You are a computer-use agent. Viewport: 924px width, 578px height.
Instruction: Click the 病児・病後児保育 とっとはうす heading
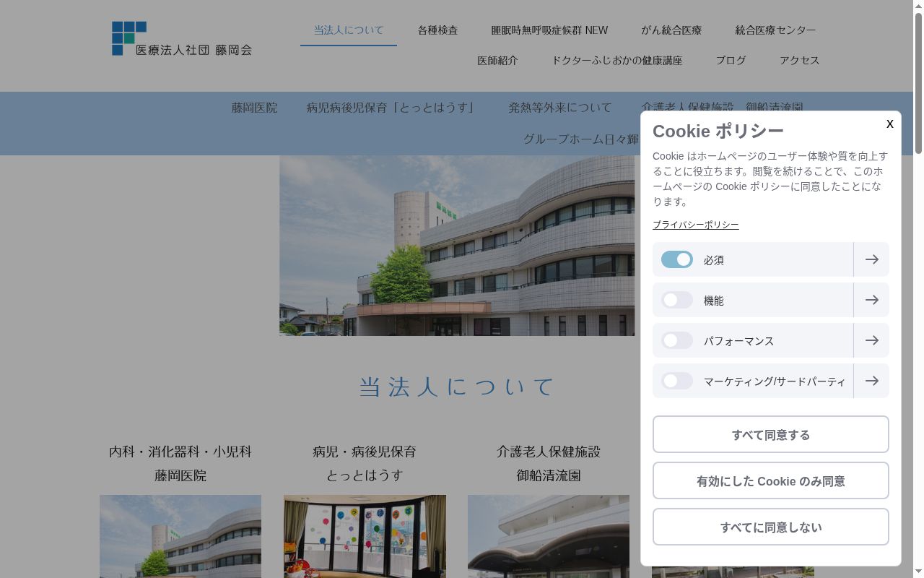pos(365,463)
